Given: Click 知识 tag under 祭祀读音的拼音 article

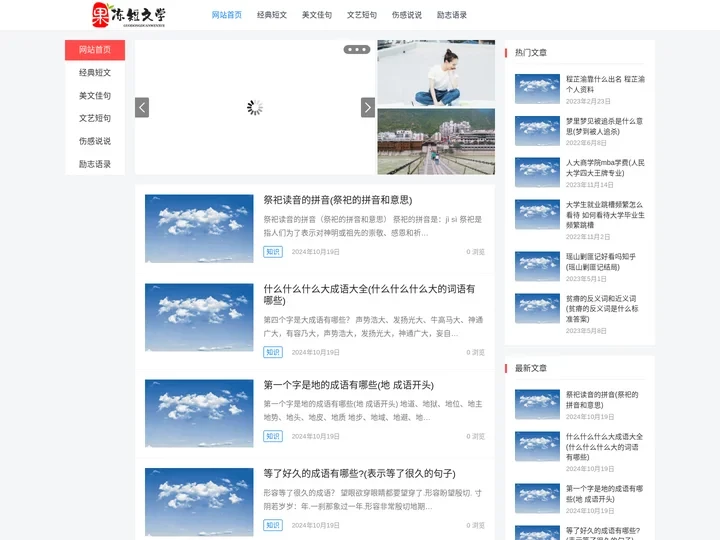Looking at the screenshot, I should (273, 252).
